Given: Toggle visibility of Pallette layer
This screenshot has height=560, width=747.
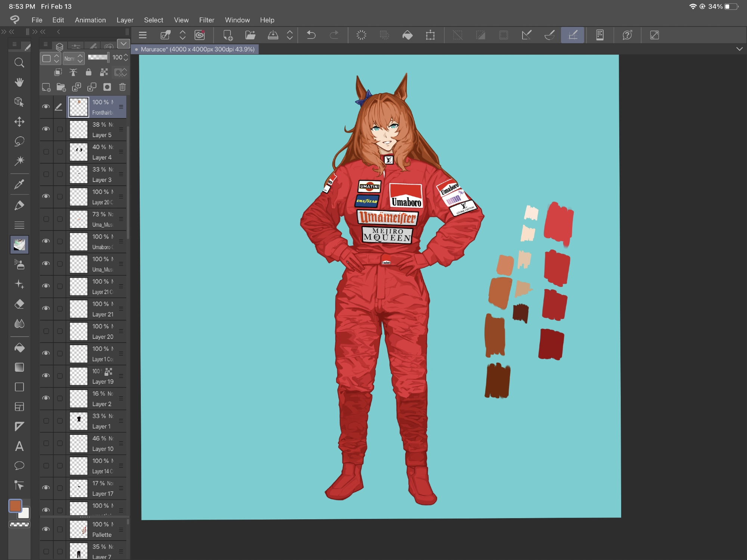Looking at the screenshot, I should click(x=46, y=529).
